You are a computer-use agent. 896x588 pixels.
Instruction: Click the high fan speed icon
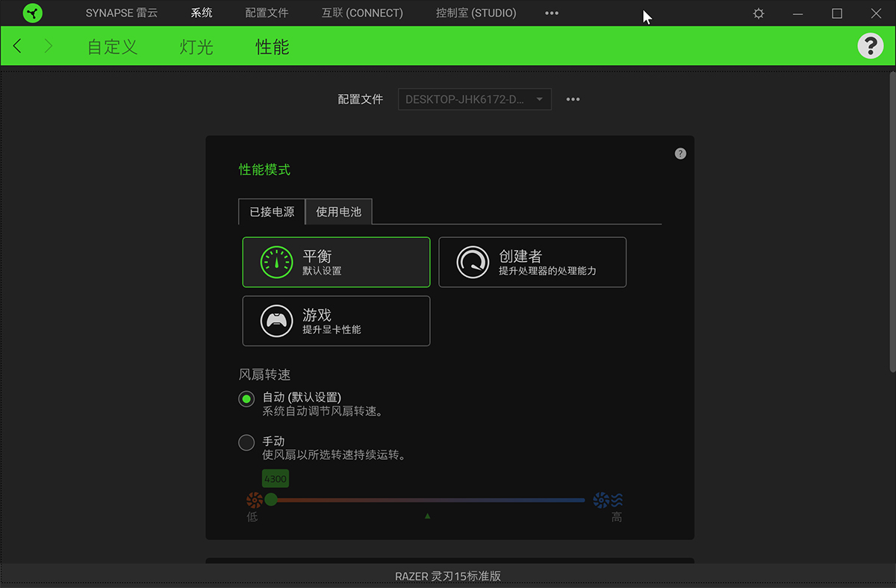point(608,500)
